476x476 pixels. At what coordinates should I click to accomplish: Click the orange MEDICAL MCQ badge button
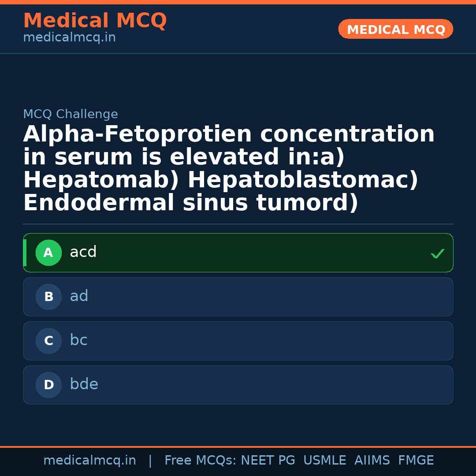pos(396,30)
